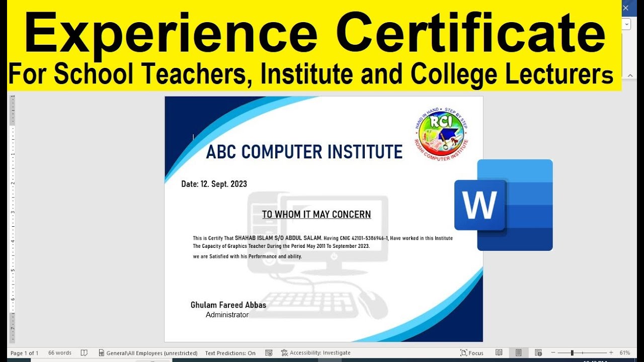Toggle Text Predictions: On setting
This screenshot has height=362, width=644.
[230, 353]
